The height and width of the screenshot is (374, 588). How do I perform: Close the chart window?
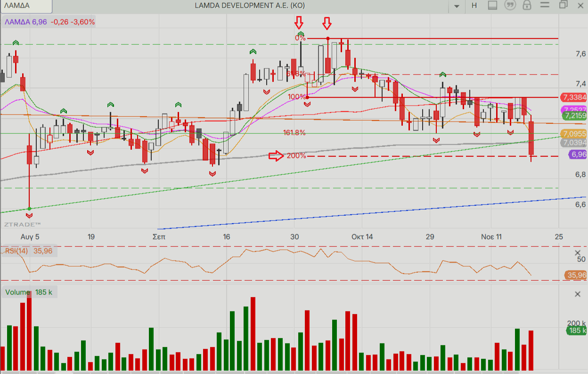coord(580,6)
